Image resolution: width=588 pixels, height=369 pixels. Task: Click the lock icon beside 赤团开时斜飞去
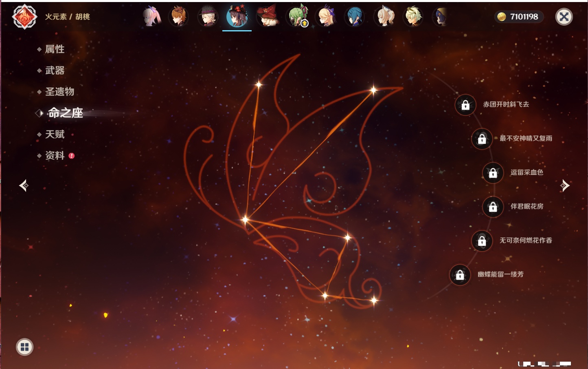[465, 105]
